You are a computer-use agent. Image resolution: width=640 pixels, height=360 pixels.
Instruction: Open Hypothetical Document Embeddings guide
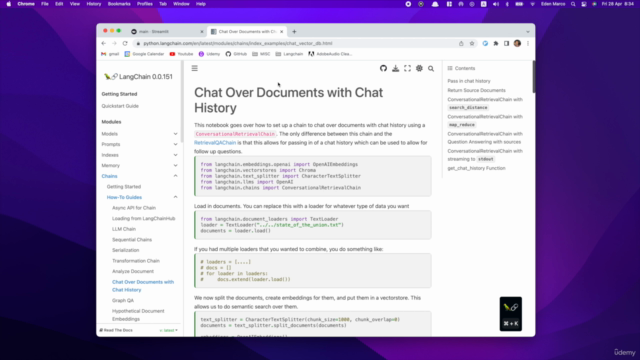pyautogui.click(x=138, y=315)
